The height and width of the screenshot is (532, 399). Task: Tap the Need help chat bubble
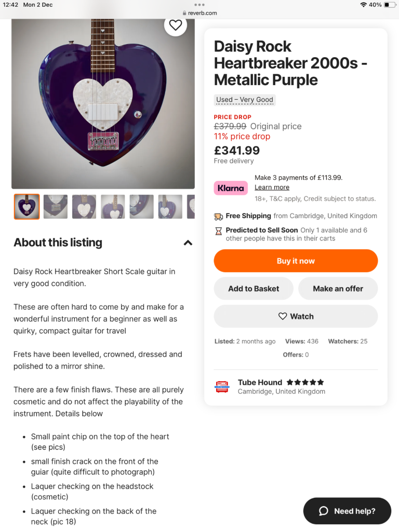347,511
